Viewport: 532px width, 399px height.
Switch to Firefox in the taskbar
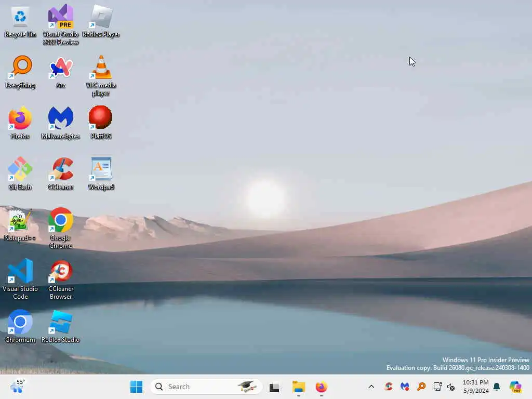[321, 387]
